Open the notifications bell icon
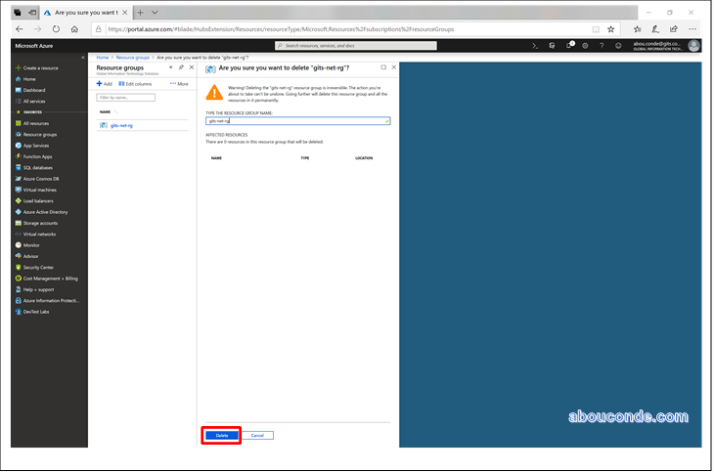Image resolution: width=714 pixels, height=472 pixels. [x=570, y=45]
